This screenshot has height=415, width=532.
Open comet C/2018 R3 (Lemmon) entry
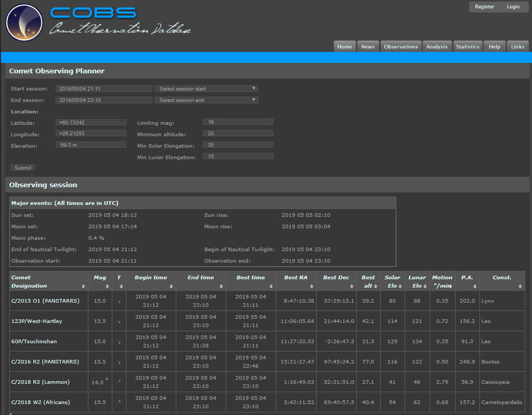click(x=41, y=382)
